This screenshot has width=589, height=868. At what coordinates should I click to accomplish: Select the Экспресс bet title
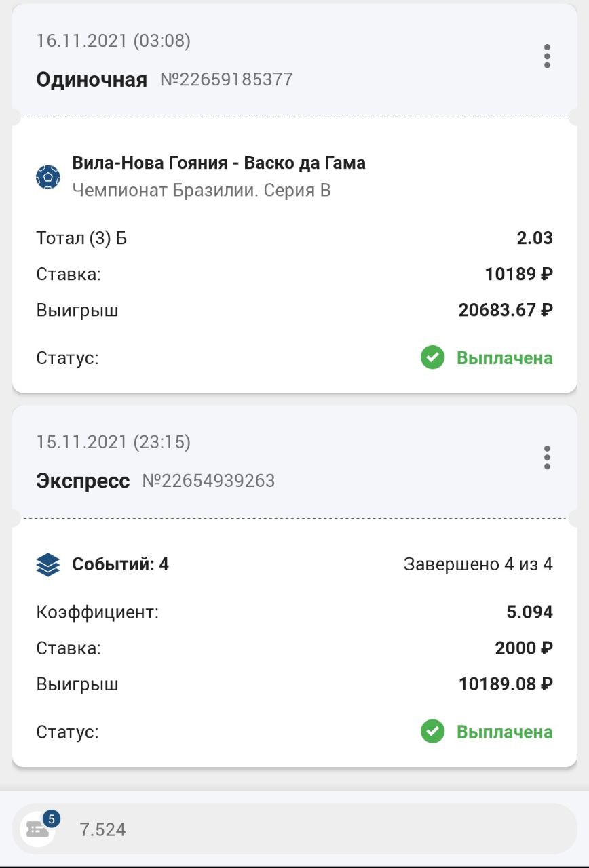(x=83, y=481)
